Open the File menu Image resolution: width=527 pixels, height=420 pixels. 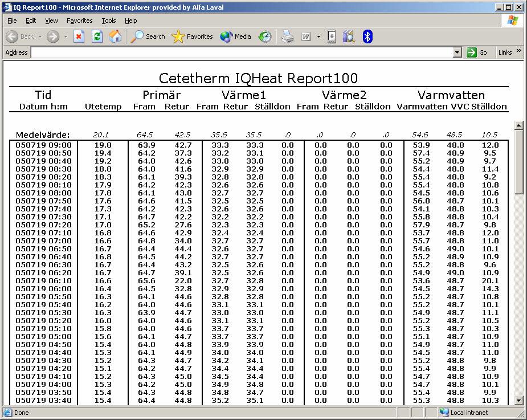point(12,21)
